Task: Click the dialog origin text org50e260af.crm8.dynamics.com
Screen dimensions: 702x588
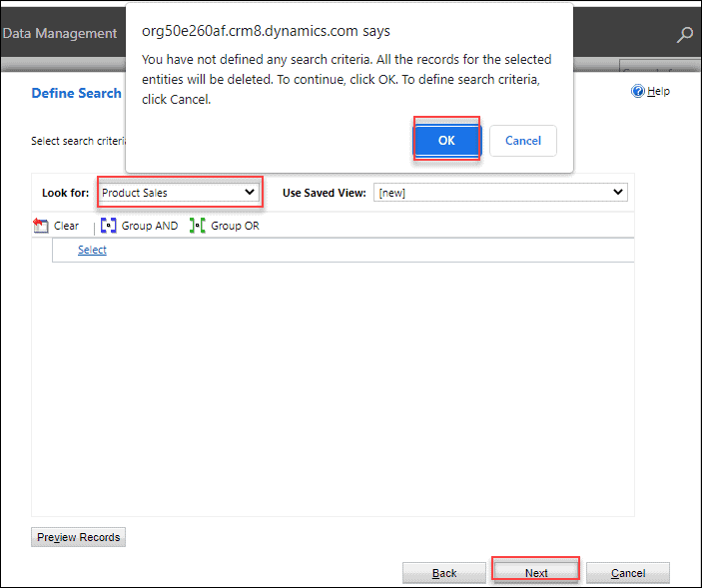Action: pyautogui.click(x=250, y=31)
